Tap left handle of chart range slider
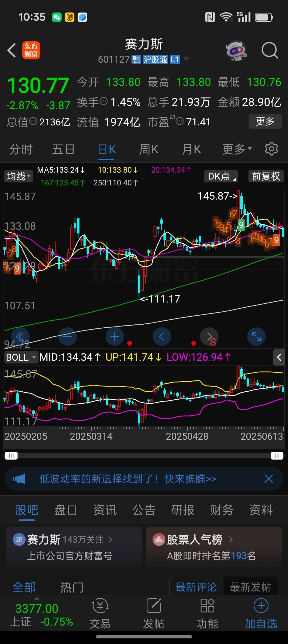Image resolution: width=288 pixels, height=644 pixels. point(11,455)
